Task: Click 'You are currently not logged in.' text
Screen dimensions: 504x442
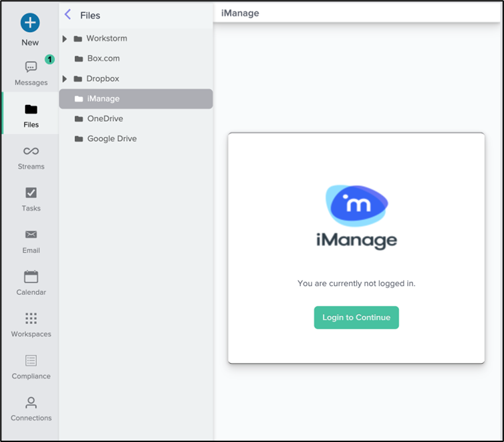Action: (x=356, y=284)
